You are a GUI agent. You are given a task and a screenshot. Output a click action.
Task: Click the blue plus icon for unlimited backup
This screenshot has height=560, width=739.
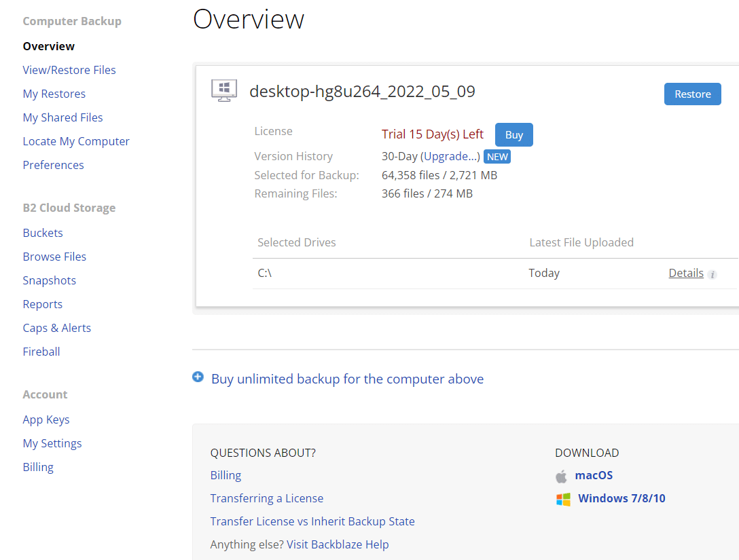(x=198, y=377)
